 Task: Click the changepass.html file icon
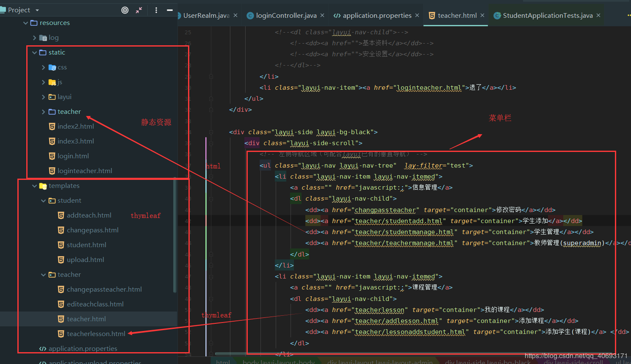61,230
